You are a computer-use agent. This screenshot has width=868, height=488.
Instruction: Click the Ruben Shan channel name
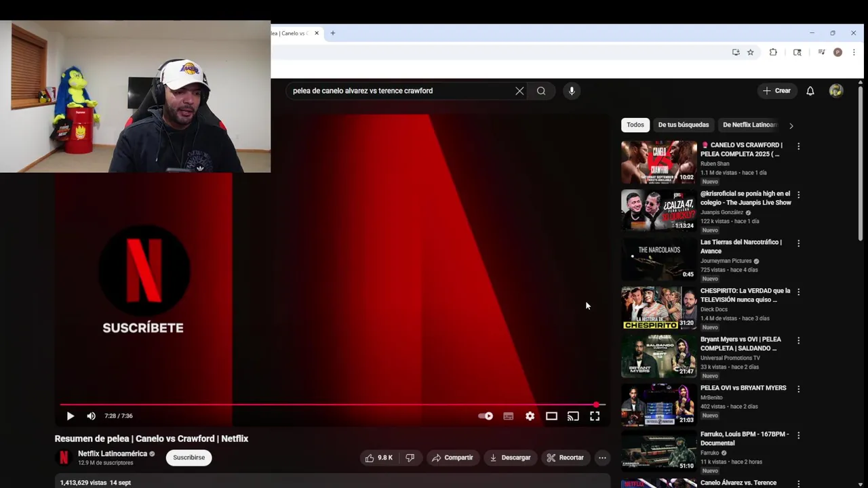pyautogui.click(x=715, y=163)
